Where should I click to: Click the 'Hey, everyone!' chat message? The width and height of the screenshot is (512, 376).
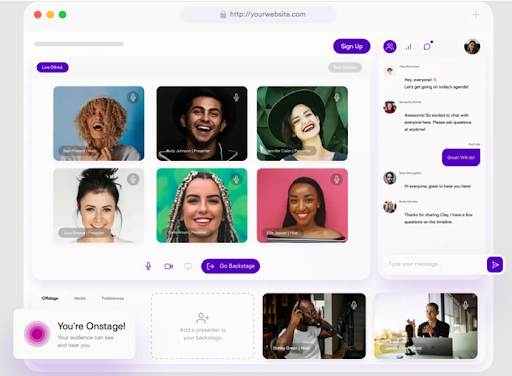(x=436, y=83)
